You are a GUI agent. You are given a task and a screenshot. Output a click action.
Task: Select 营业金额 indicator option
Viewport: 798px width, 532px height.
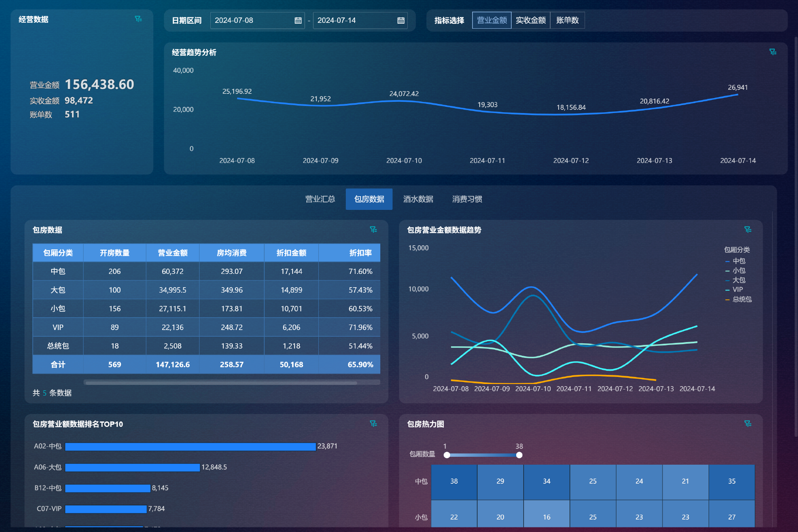(492, 20)
